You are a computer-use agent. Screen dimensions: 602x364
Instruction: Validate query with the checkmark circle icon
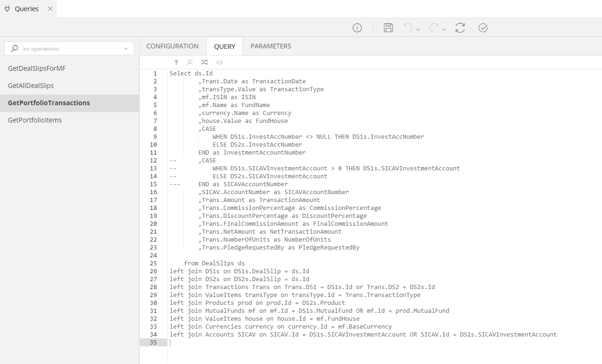point(483,28)
